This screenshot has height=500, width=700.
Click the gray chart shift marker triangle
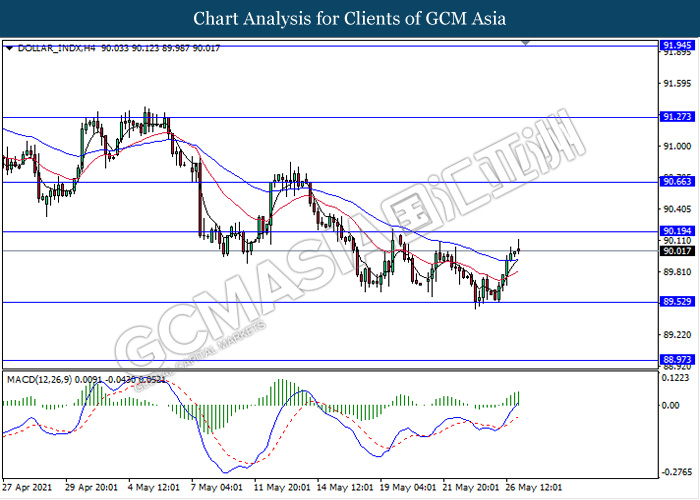point(525,44)
